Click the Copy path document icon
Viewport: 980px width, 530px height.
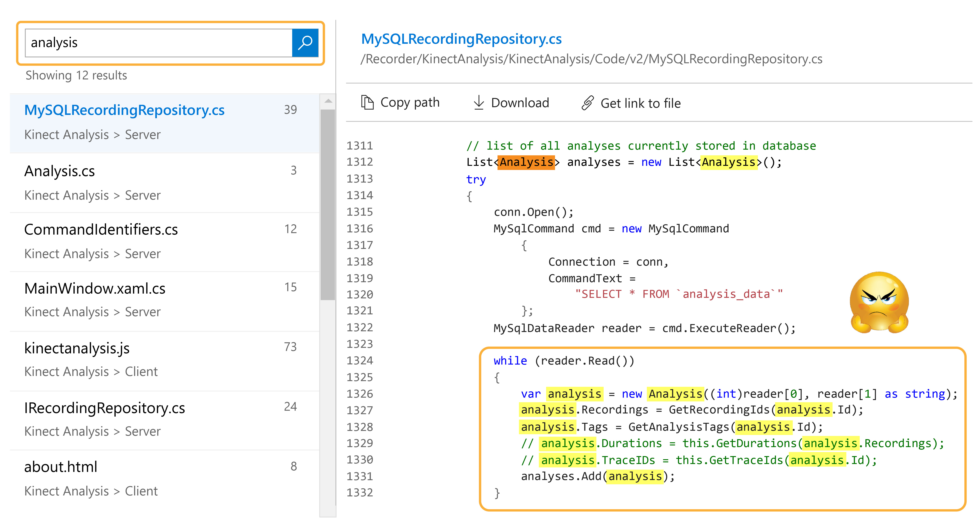(x=367, y=103)
